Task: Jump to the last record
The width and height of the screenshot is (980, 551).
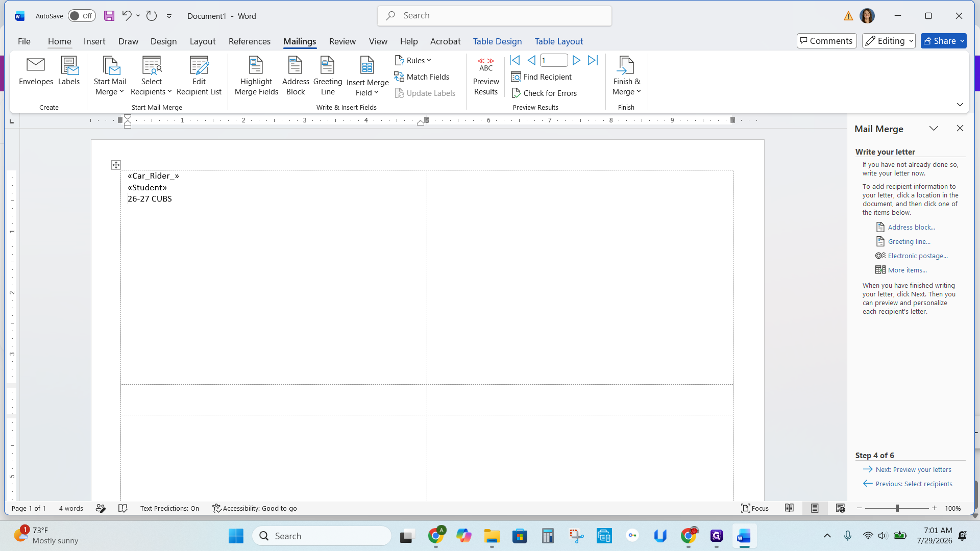Action: [593, 60]
